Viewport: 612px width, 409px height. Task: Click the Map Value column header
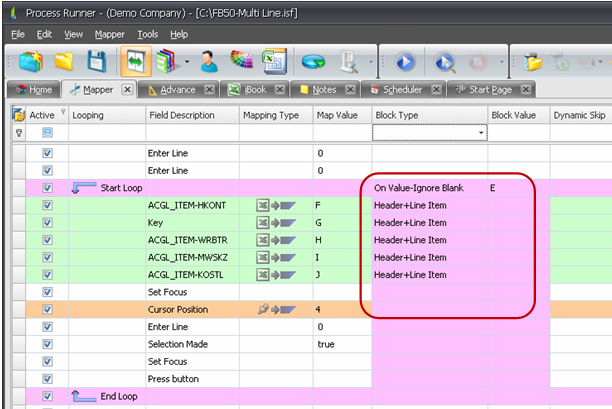337,115
